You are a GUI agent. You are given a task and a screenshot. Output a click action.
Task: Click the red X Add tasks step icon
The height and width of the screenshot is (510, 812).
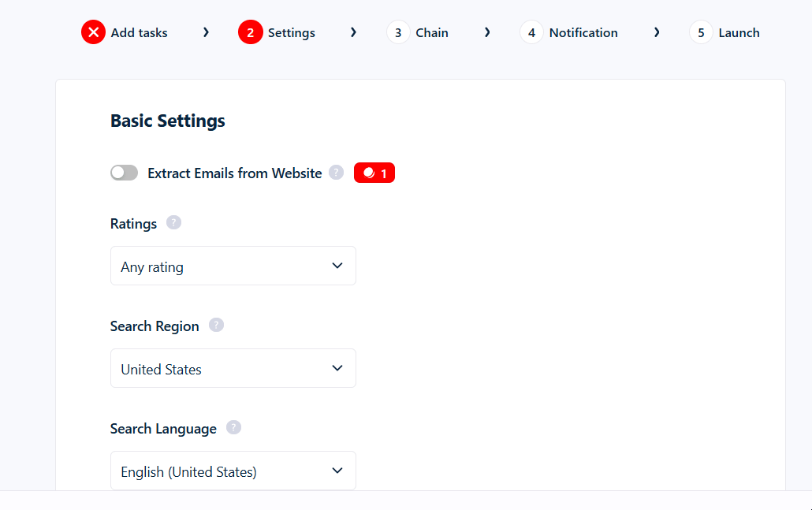(93, 32)
